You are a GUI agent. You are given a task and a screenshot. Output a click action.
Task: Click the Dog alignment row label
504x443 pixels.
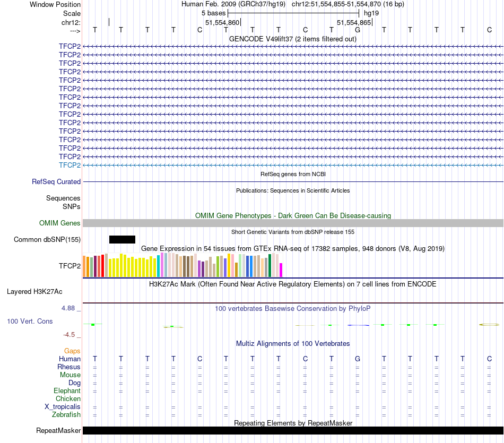75,383
